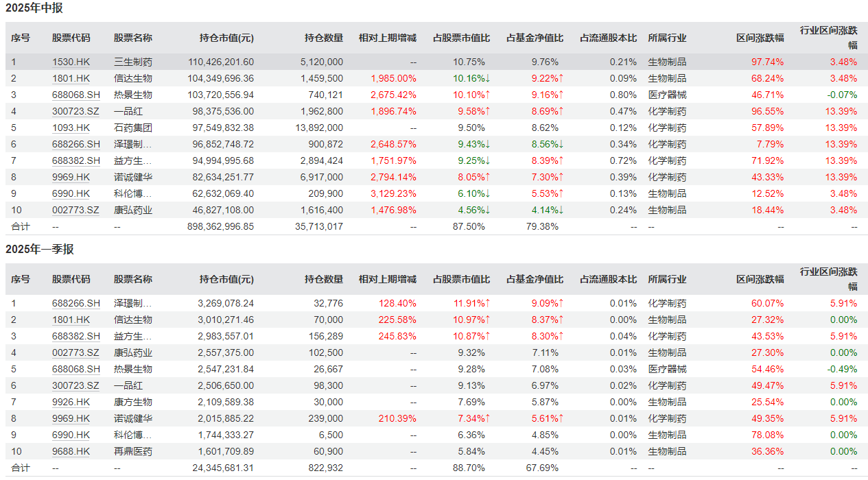Image resolution: width=868 pixels, height=480 pixels.
Task: Select stock name 再鼎医药
Action: 133,451
